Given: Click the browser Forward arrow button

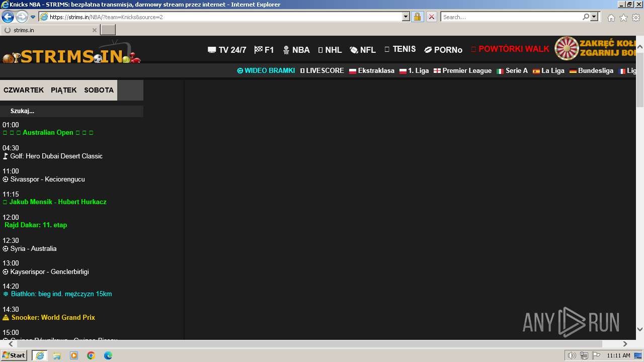Looking at the screenshot, I should (22, 17).
